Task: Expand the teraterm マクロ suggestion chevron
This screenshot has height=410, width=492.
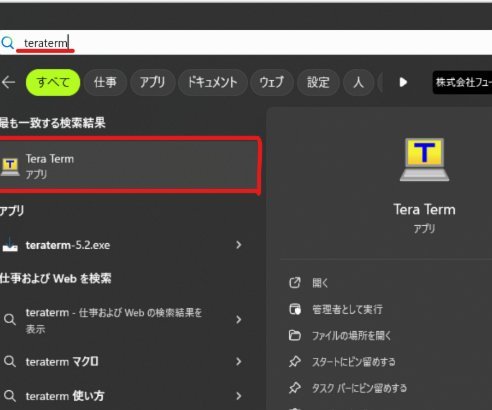Action: (239, 361)
